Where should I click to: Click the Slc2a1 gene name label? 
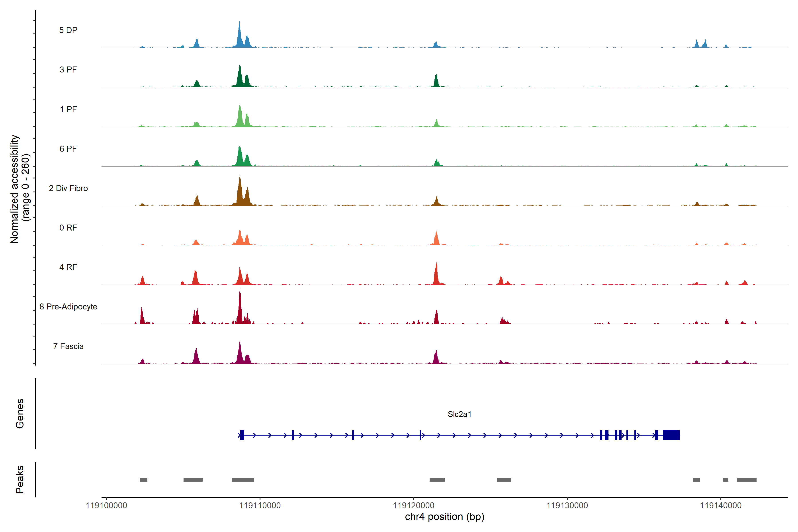pyautogui.click(x=459, y=414)
